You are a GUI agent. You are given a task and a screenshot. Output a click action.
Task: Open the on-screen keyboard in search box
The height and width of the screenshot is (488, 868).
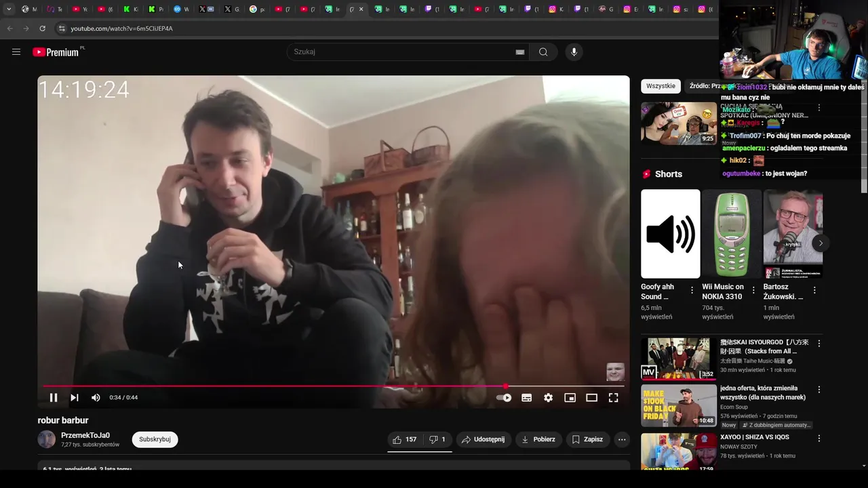click(x=520, y=52)
